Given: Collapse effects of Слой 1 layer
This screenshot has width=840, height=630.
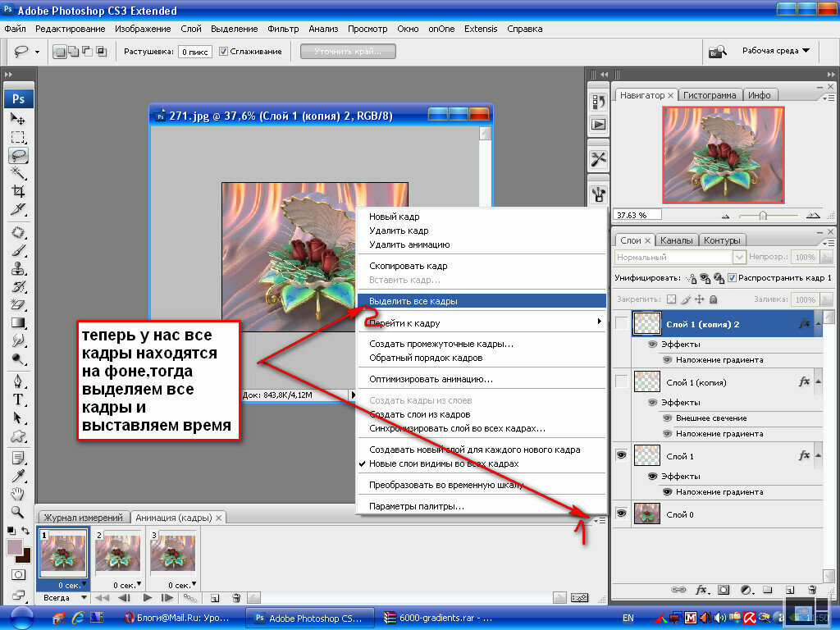Looking at the screenshot, I should coord(818,456).
